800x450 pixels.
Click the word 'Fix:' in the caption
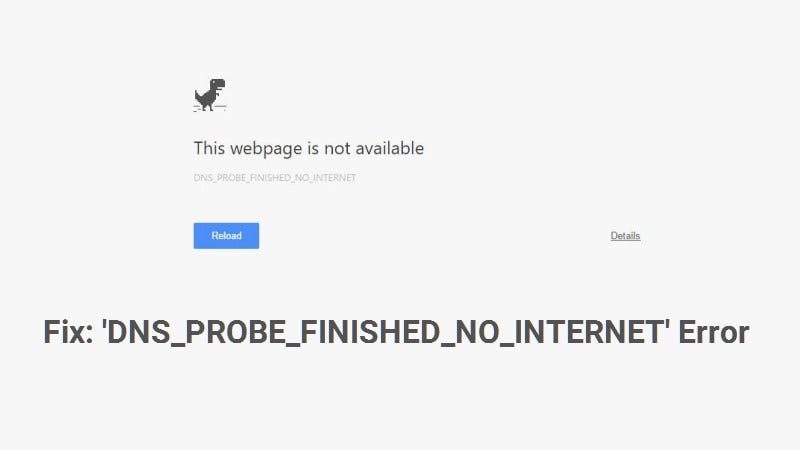click(x=68, y=332)
